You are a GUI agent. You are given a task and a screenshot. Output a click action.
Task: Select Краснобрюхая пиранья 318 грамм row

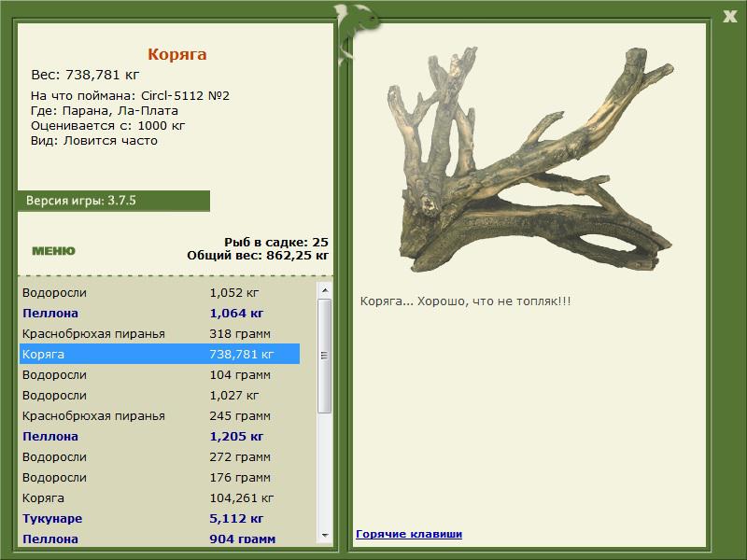(160, 334)
